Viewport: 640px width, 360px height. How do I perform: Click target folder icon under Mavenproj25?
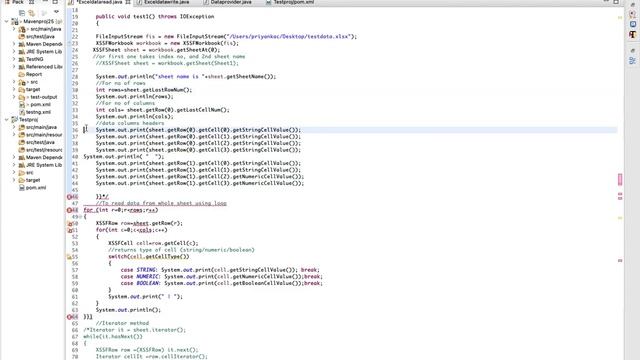(22, 89)
